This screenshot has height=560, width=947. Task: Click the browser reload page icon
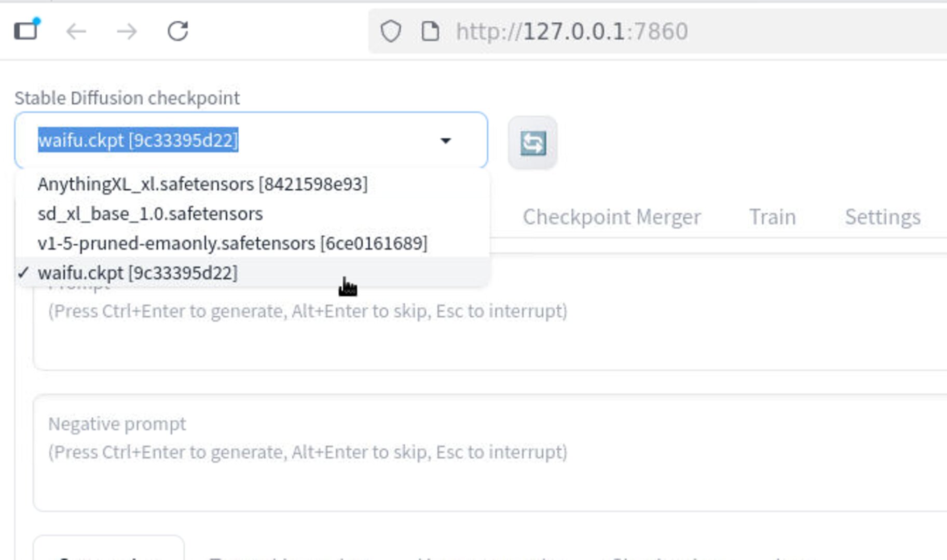tap(179, 31)
